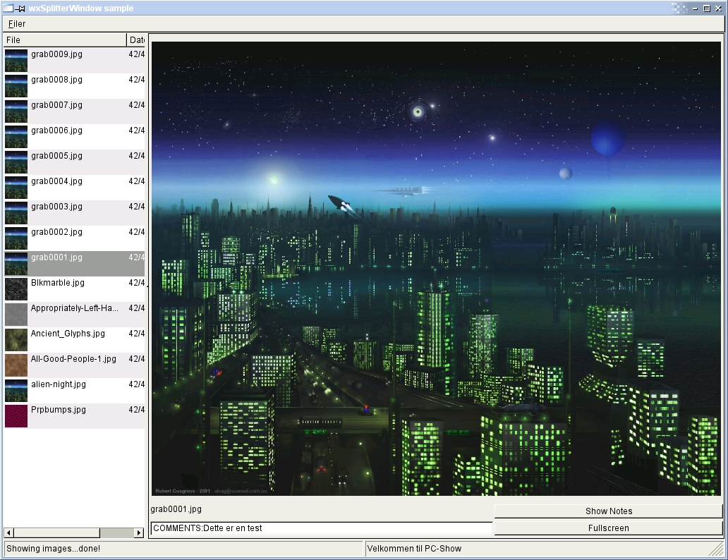Viewport: 728px width, 560px height.
Task: Open the Filer menu
Action: point(17,24)
